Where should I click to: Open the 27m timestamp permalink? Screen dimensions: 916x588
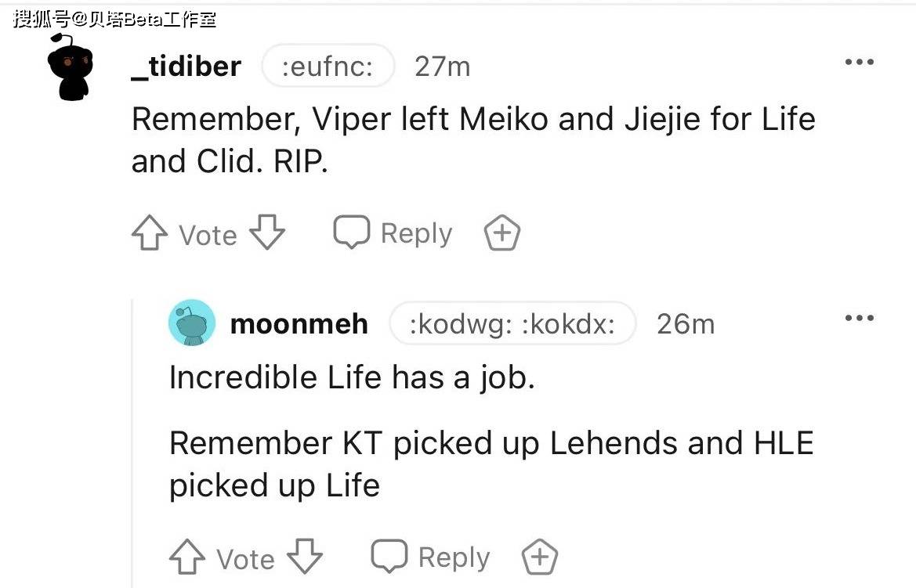(x=442, y=67)
